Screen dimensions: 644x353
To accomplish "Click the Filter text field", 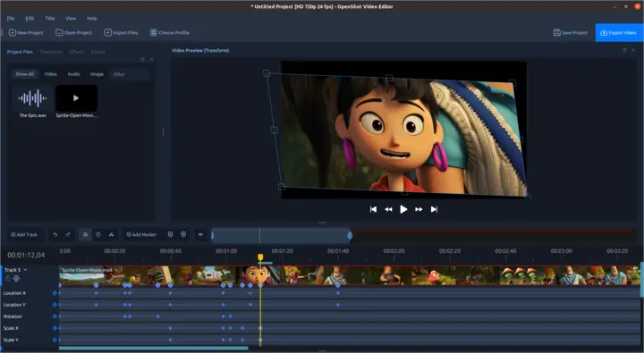I will (x=131, y=74).
